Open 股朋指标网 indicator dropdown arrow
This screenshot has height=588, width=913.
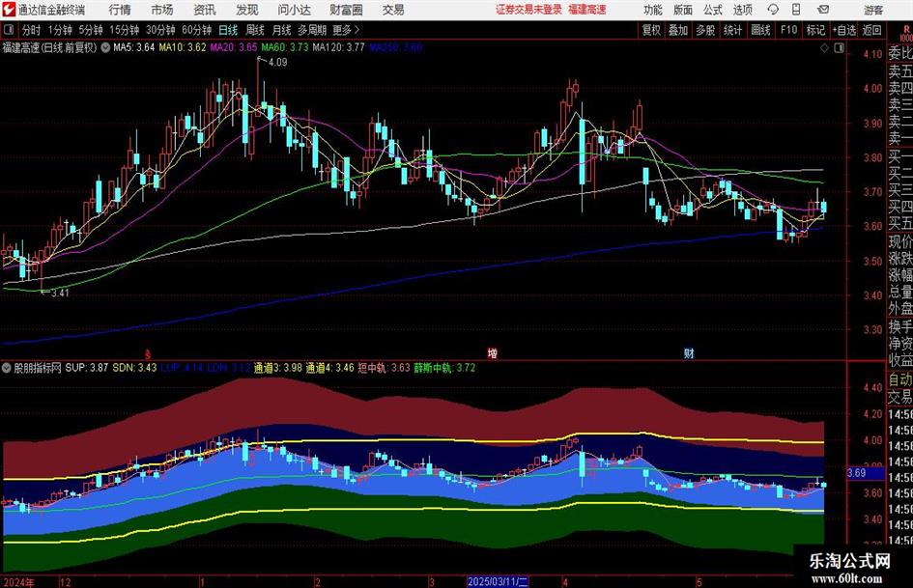[7, 367]
